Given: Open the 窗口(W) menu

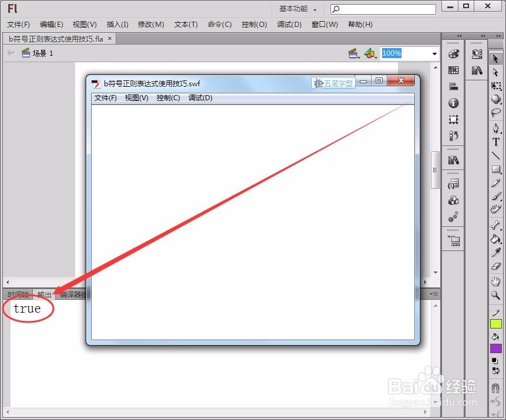Looking at the screenshot, I should tap(325, 25).
